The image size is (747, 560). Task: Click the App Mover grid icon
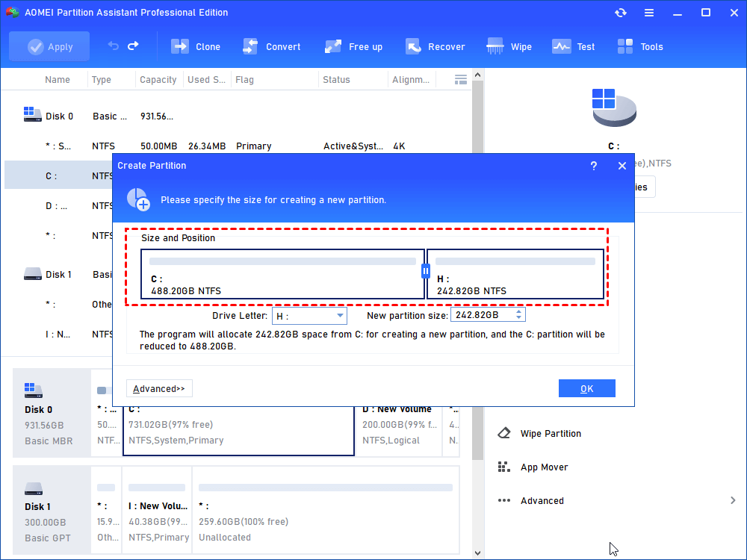(x=504, y=467)
